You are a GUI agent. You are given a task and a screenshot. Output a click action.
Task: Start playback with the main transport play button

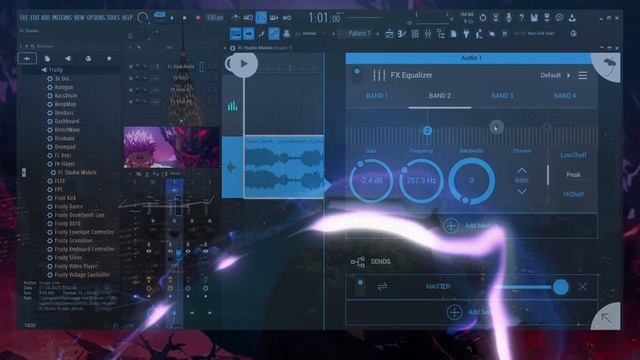(x=172, y=18)
